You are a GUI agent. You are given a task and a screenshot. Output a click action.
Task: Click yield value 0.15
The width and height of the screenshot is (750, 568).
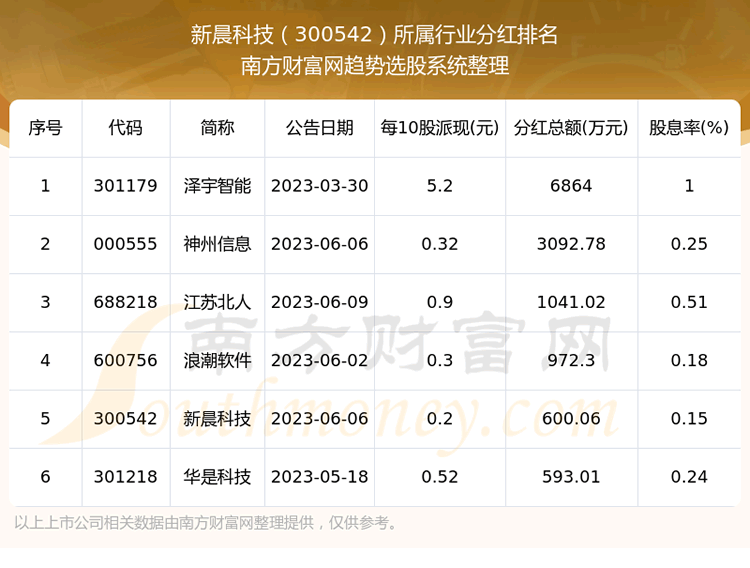689,419
